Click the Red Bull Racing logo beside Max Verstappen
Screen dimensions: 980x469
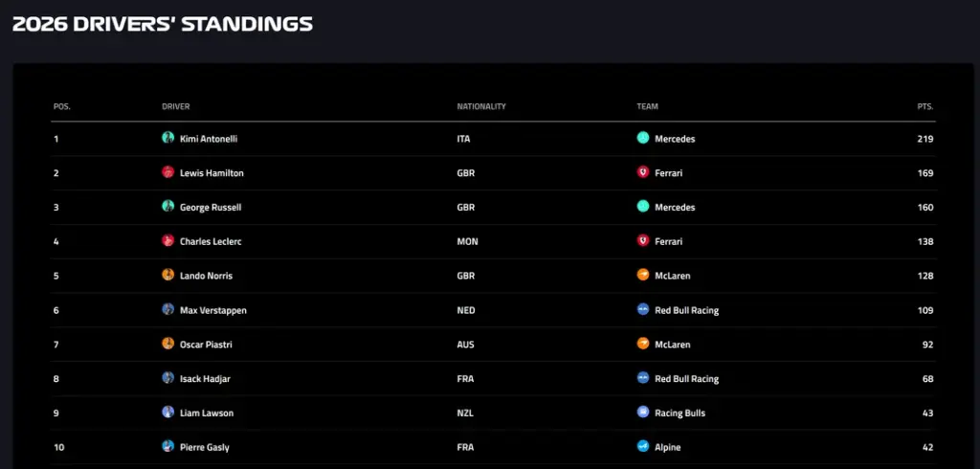coord(643,309)
